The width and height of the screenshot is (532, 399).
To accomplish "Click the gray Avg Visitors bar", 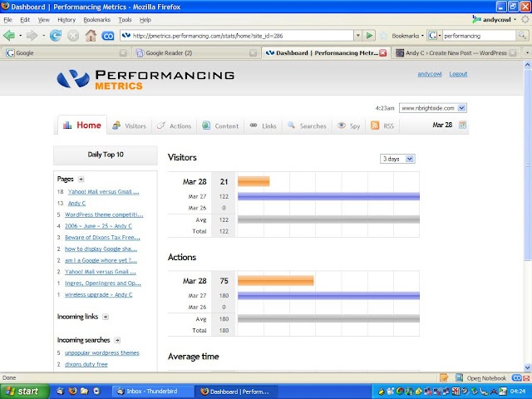I will [328, 219].
